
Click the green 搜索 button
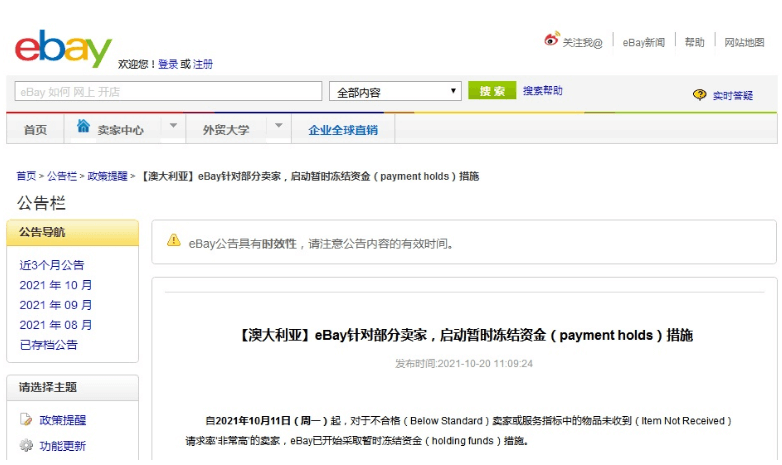(x=492, y=91)
